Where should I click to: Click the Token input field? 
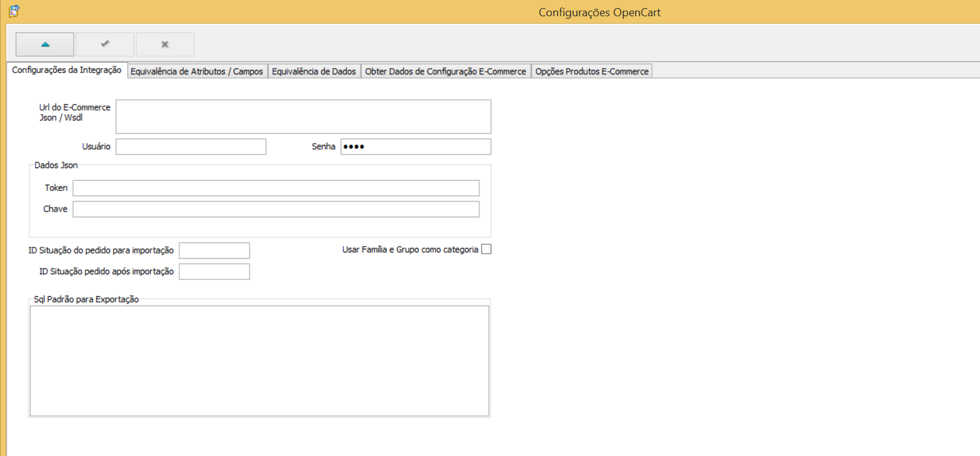276,188
